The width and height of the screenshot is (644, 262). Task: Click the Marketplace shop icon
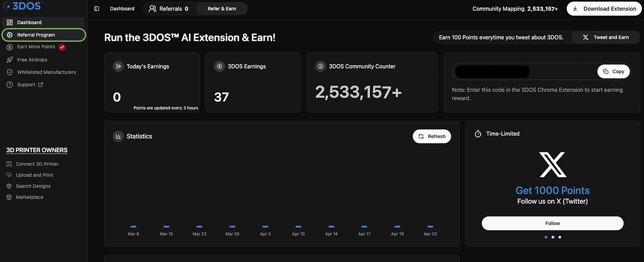tap(10, 197)
